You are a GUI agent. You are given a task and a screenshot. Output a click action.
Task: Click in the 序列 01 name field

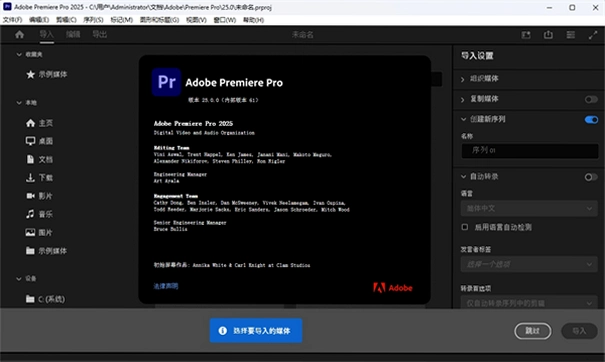[530, 151]
